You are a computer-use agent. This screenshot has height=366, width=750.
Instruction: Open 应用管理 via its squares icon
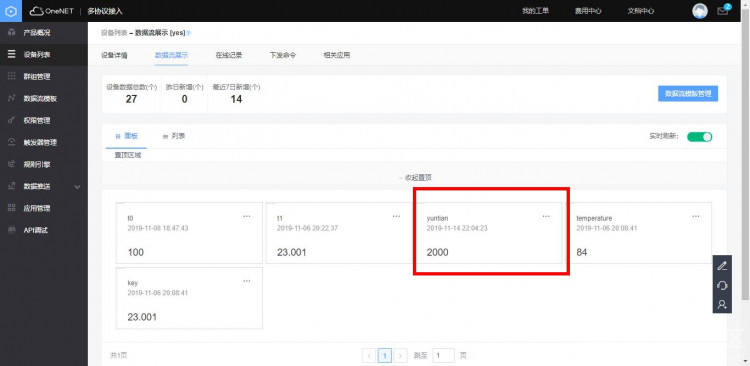coord(12,208)
